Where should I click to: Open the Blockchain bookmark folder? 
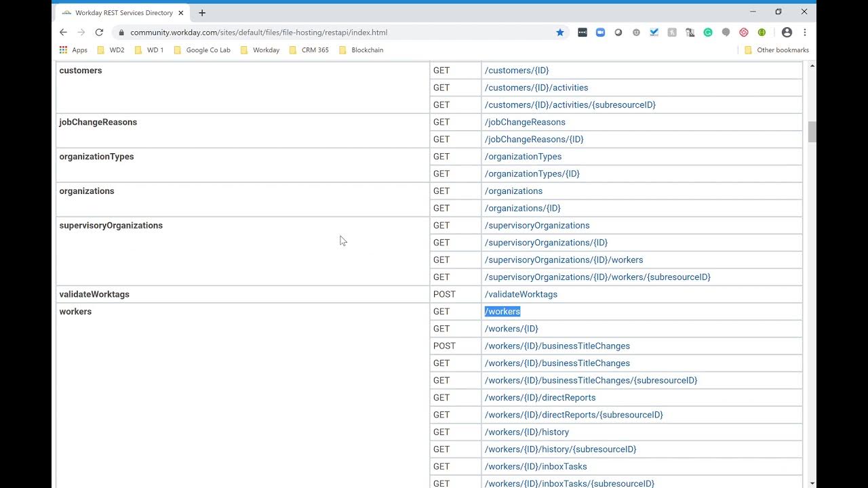pos(361,49)
